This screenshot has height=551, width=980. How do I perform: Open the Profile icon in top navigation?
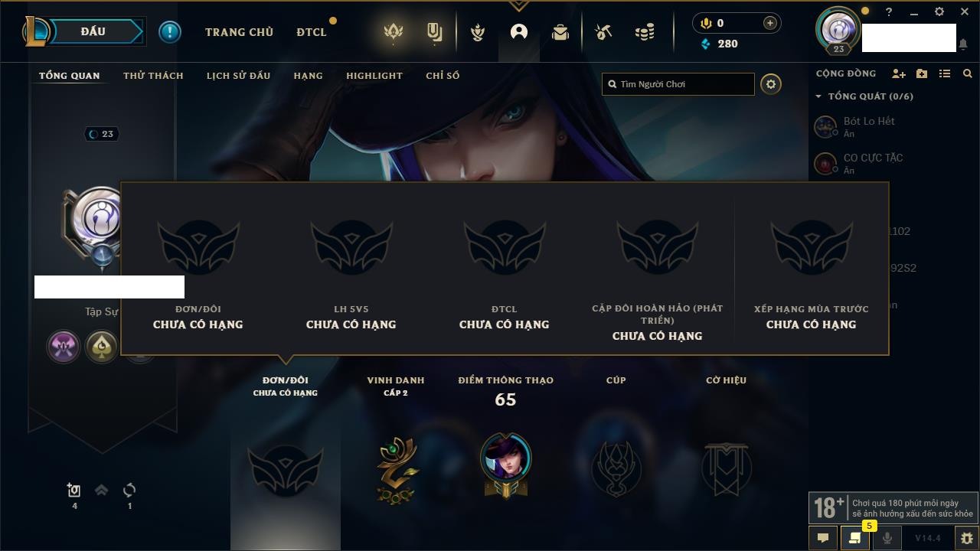coord(519,32)
